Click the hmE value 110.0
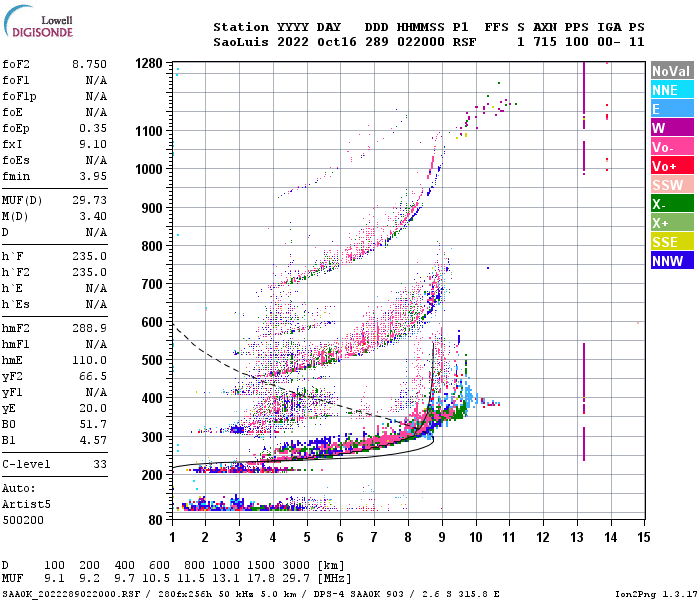700x600 pixels. click(89, 360)
